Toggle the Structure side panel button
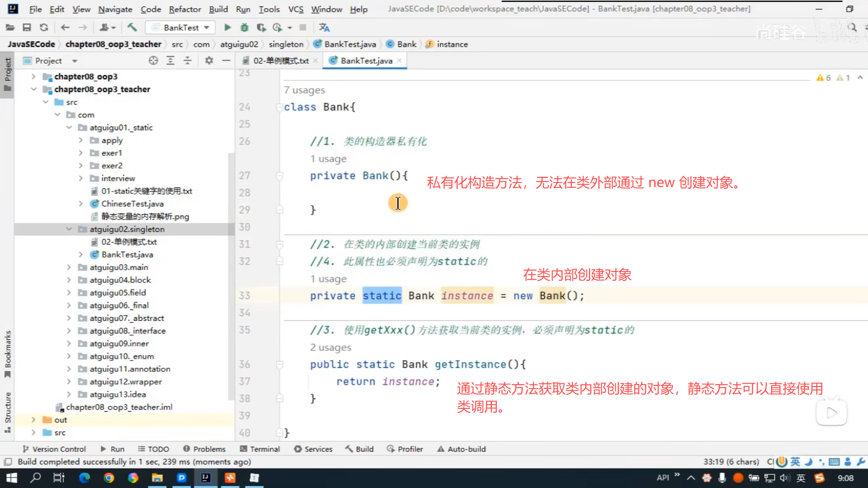 [x=7, y=412]
